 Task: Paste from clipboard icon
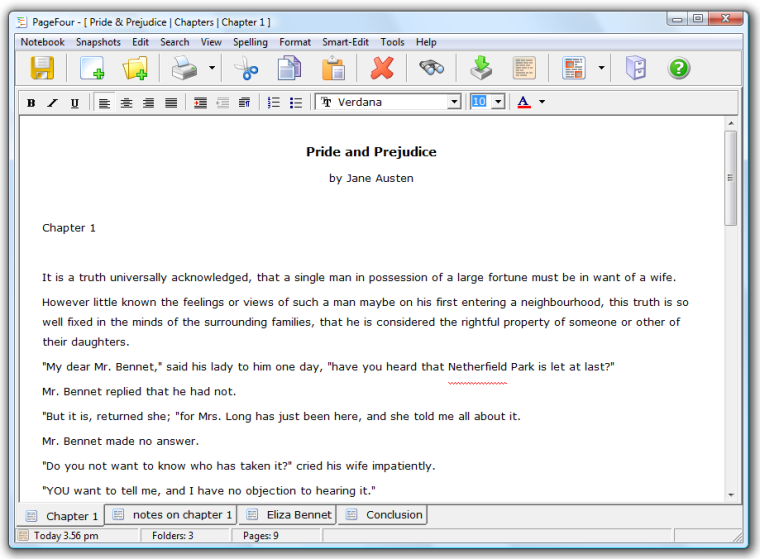[x=333, y=68]
